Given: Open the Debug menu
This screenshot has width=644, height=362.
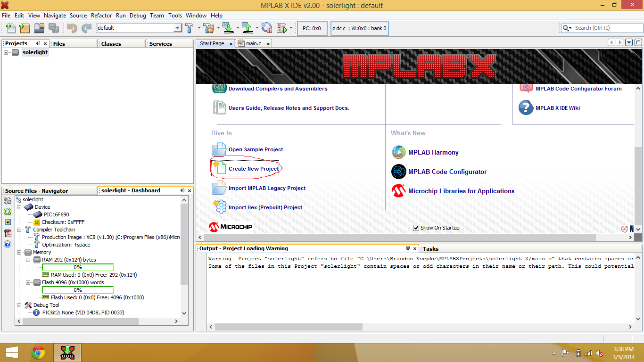Looking at the screenshot, I should [x=138, y=15].
